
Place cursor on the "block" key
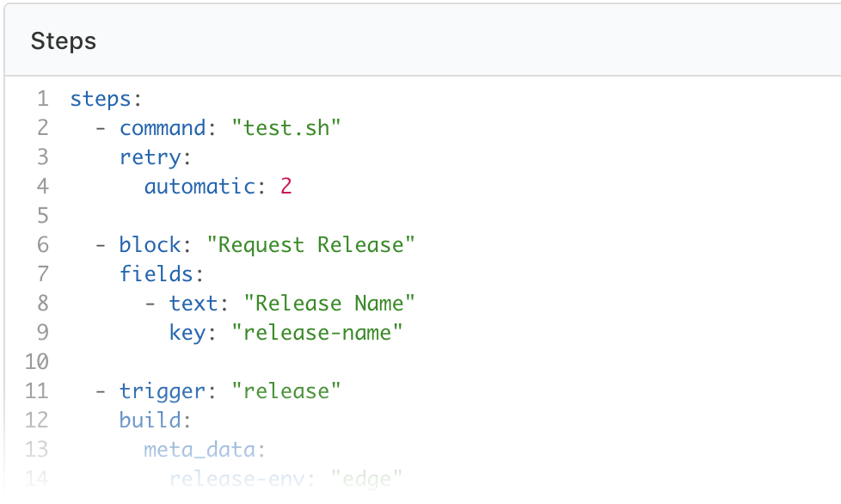click(x=150, y=245)
